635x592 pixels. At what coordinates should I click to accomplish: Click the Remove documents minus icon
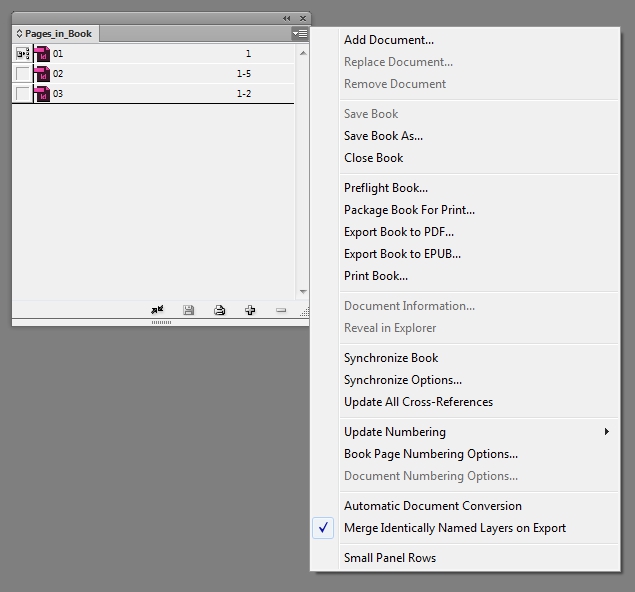pos(281,310)
